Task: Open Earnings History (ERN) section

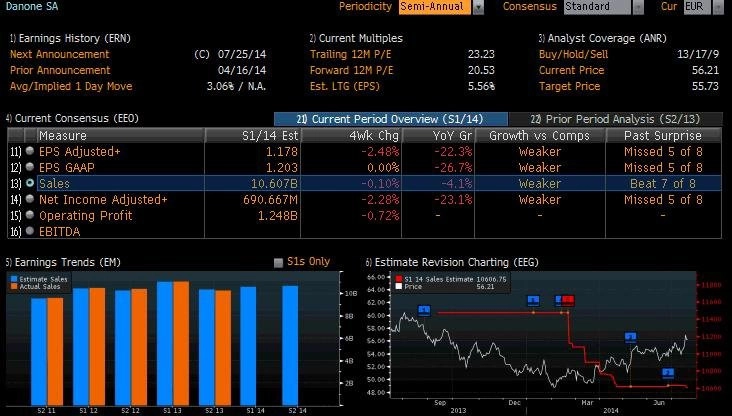Action: (x=70, y=38)
